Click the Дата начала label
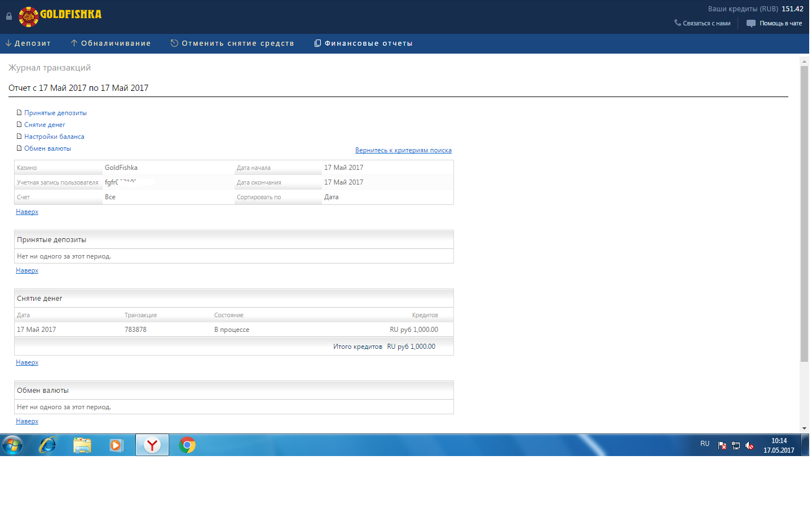The width and height of the screenshot is (812, 508). [x=254, y=168]
